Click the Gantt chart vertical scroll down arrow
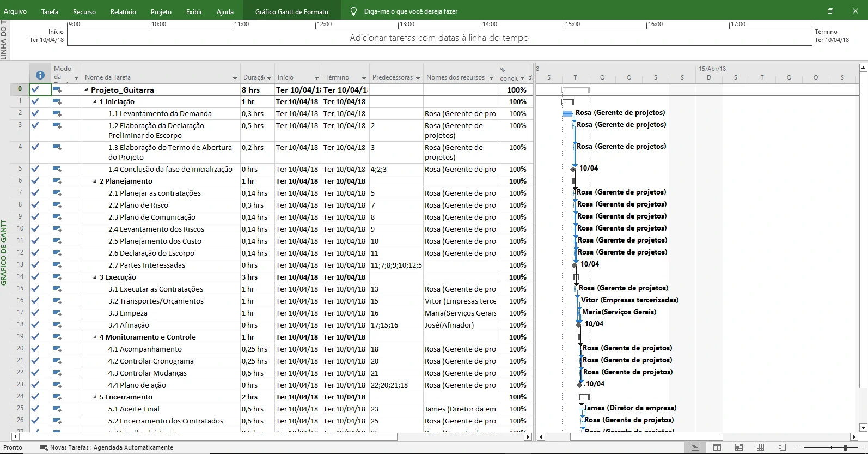The width and height of the screenshot is (868, 454). coord(863,428)
